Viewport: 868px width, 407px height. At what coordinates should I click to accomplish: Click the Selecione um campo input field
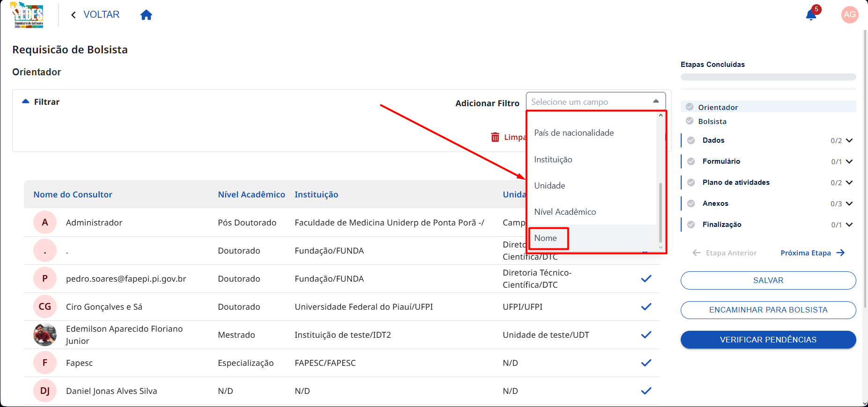(x=596, y=102)
